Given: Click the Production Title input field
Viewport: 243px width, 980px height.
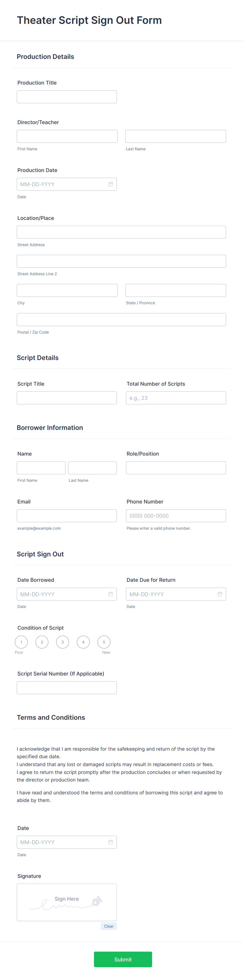Looking at the screenshot, I should pyautogui.click(x=66, y=96).
